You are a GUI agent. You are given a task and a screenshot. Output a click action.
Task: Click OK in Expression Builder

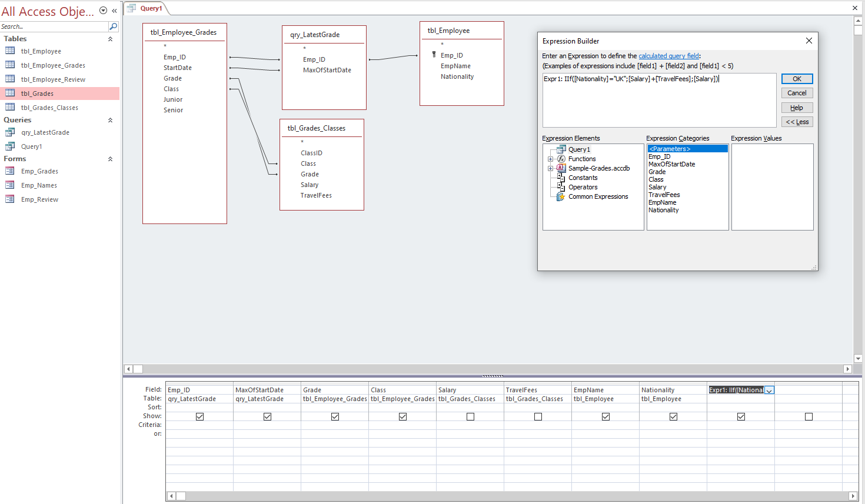(797, 79)
